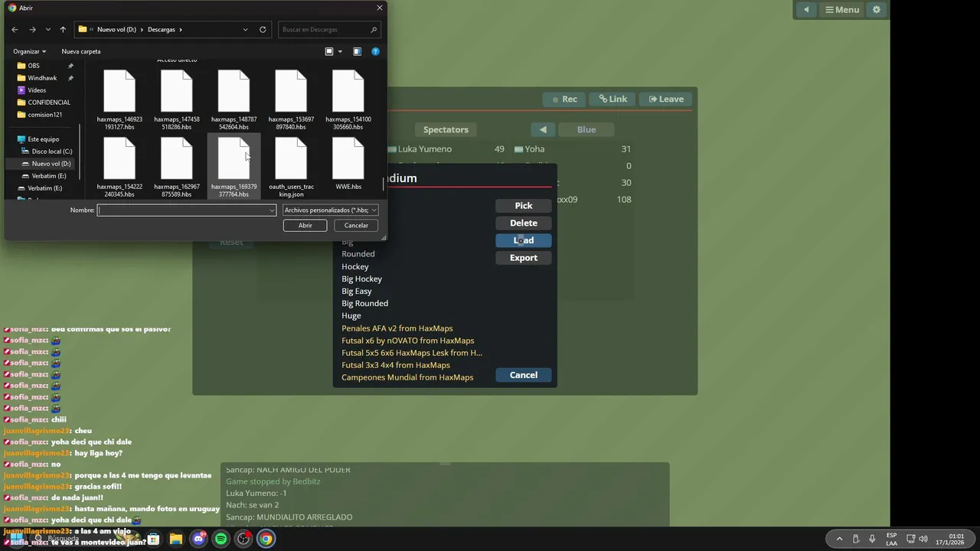The width and height of the screenshot is (980, 551).
Task: Toggle the preview pane icon
Action: (x=357, y=51)
